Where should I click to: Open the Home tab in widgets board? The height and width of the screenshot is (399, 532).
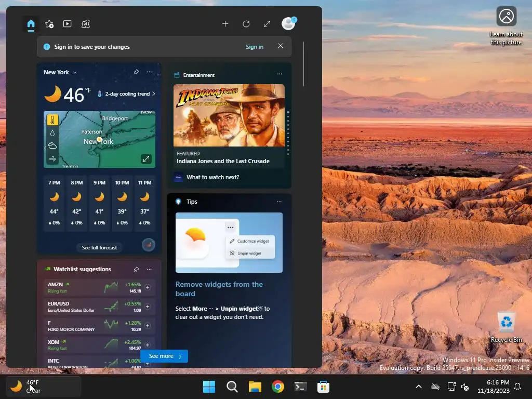pyautogui.click(x=31, y=24)
